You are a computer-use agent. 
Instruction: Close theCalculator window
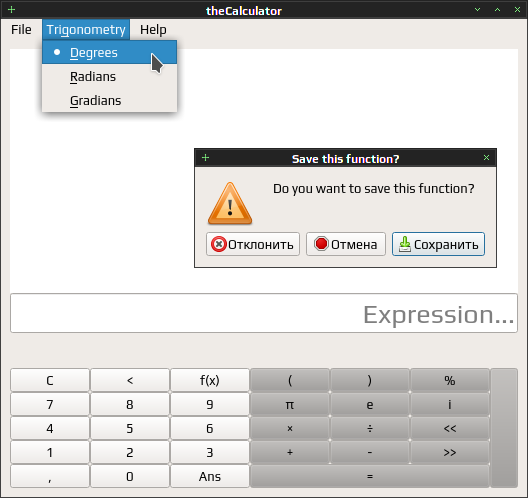click(517, 9)
